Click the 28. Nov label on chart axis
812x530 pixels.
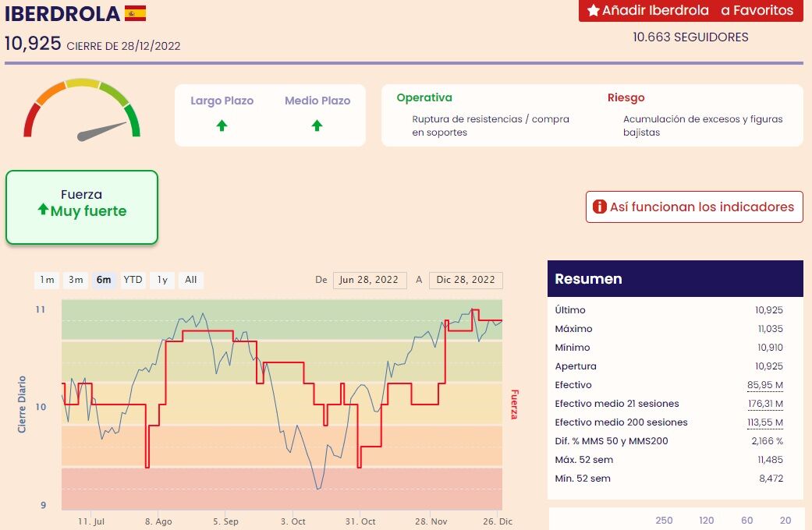click(x=431, y=521)
